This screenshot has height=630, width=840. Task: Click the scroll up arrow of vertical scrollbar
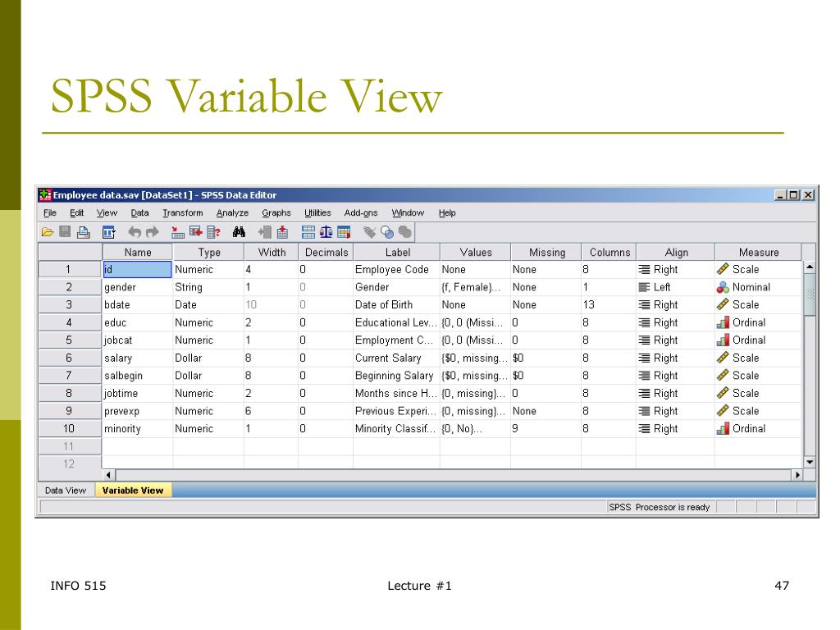[x=810, y=267]
